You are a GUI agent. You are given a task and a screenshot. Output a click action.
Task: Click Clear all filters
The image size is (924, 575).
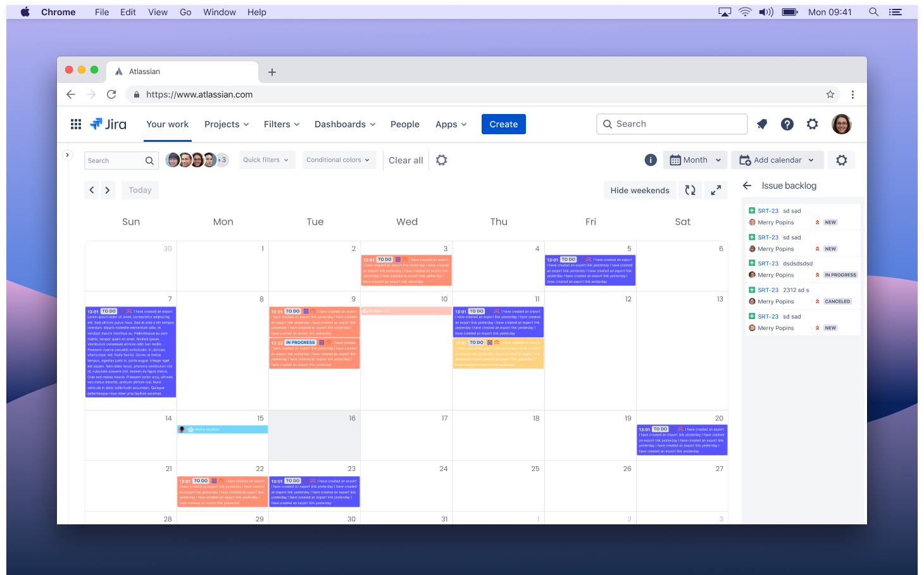[406, 160]
